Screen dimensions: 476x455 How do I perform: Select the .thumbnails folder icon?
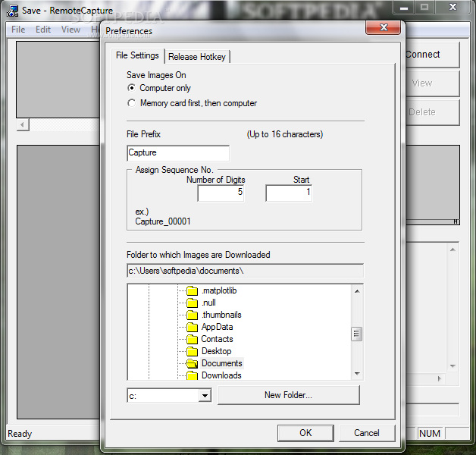click(193, 315)
